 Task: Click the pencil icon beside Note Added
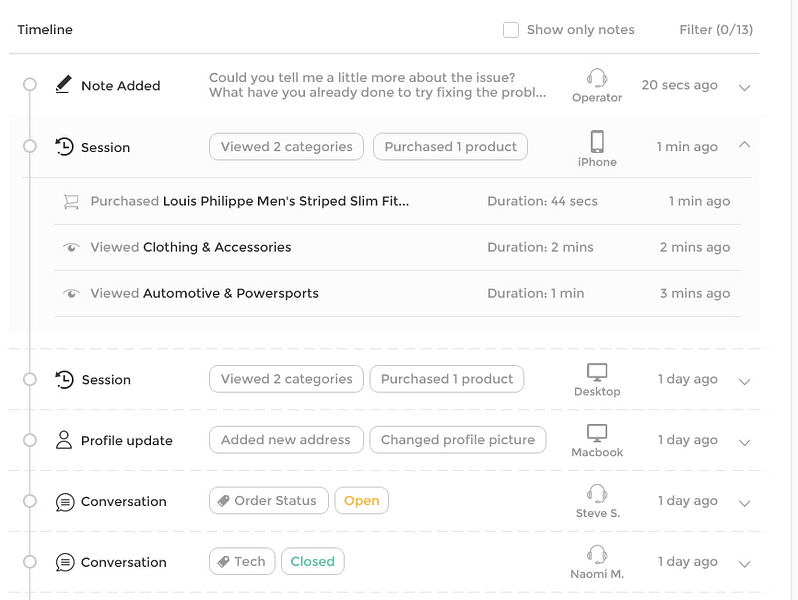63,85
